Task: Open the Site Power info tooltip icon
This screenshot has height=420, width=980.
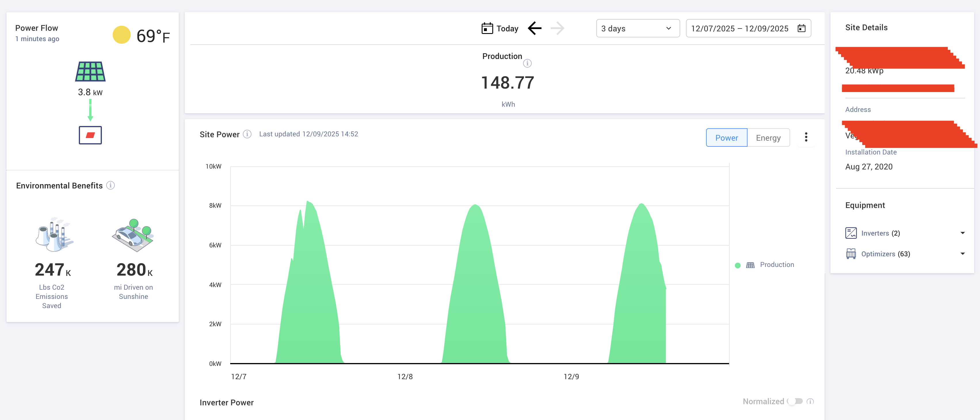Action: pos(247,134)
